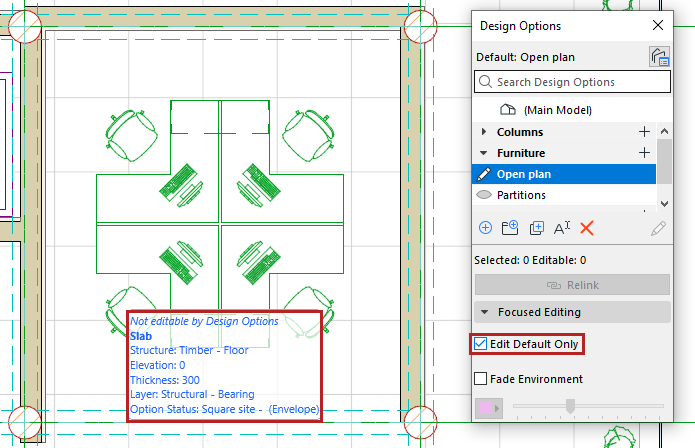
Task: Click the Rename option icon
Action: [562, 228]
